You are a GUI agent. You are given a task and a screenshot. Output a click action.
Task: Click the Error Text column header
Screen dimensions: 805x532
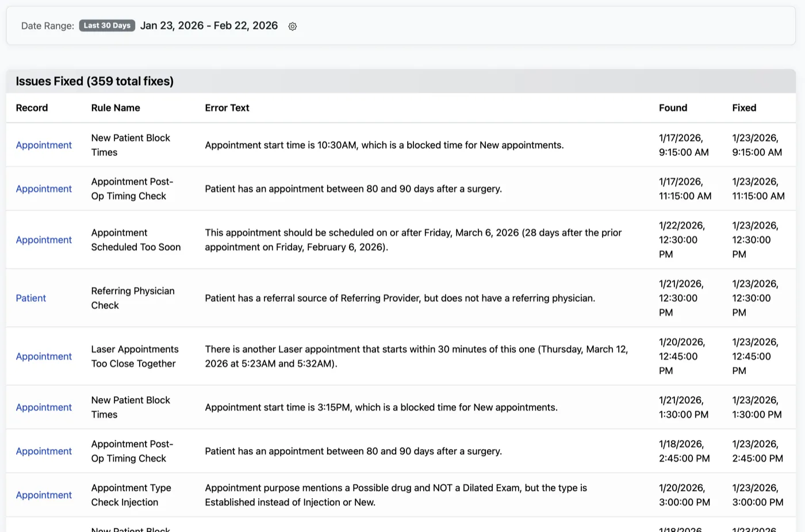pos(227,108)
